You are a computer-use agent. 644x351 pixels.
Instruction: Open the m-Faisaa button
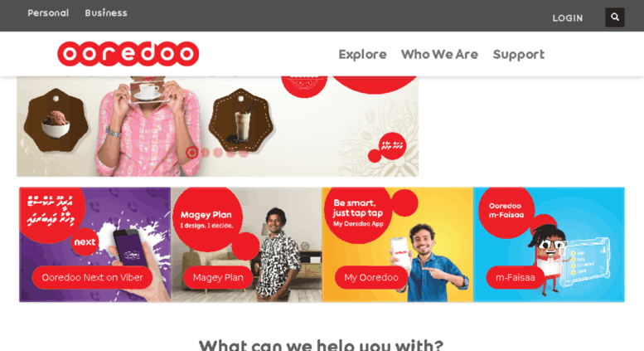[x=515, y=277]
